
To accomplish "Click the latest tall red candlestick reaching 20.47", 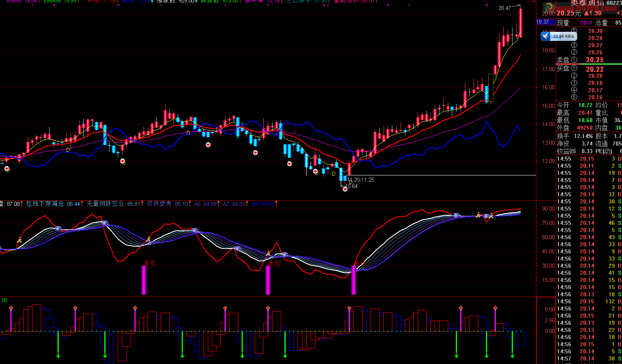I will click(520, 23).
